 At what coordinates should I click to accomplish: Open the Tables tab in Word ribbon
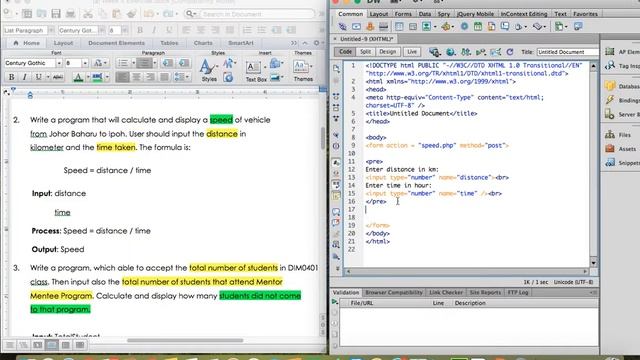169,43
